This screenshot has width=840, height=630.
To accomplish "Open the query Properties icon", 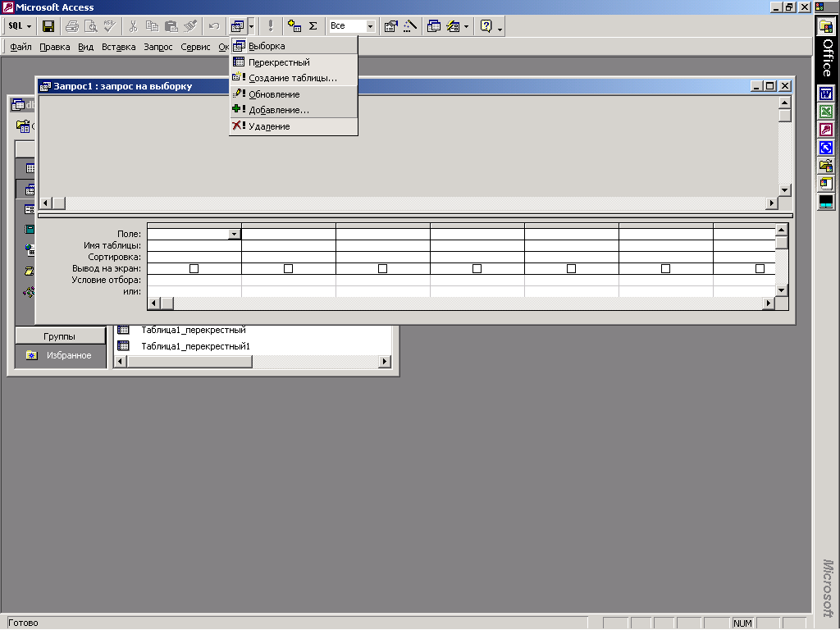I will [390, 25].
